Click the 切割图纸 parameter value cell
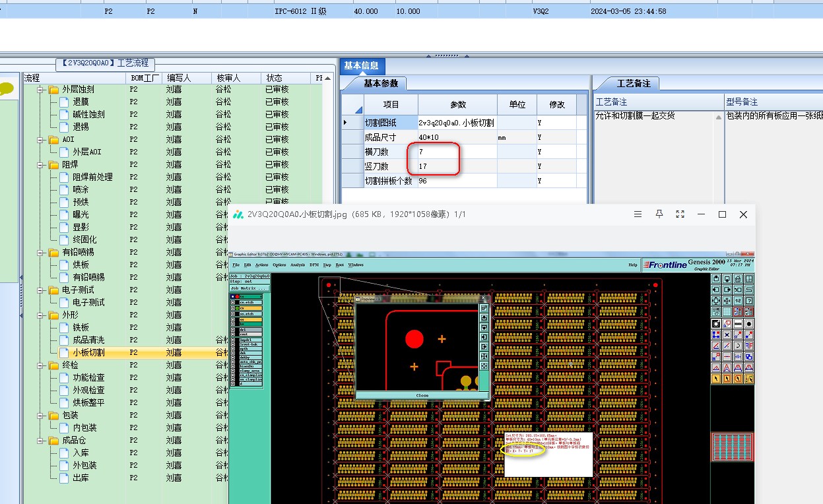Image resolution: width=823 pixels, height=504 pixels. tap(457, 123)
